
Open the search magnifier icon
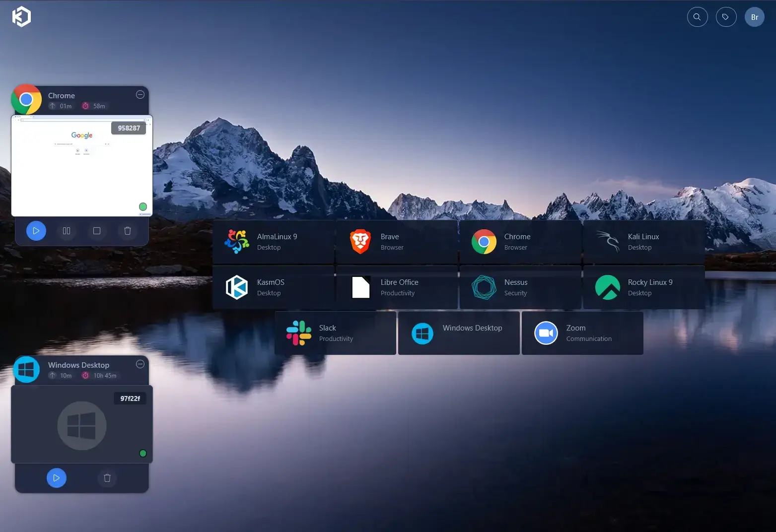697,17
